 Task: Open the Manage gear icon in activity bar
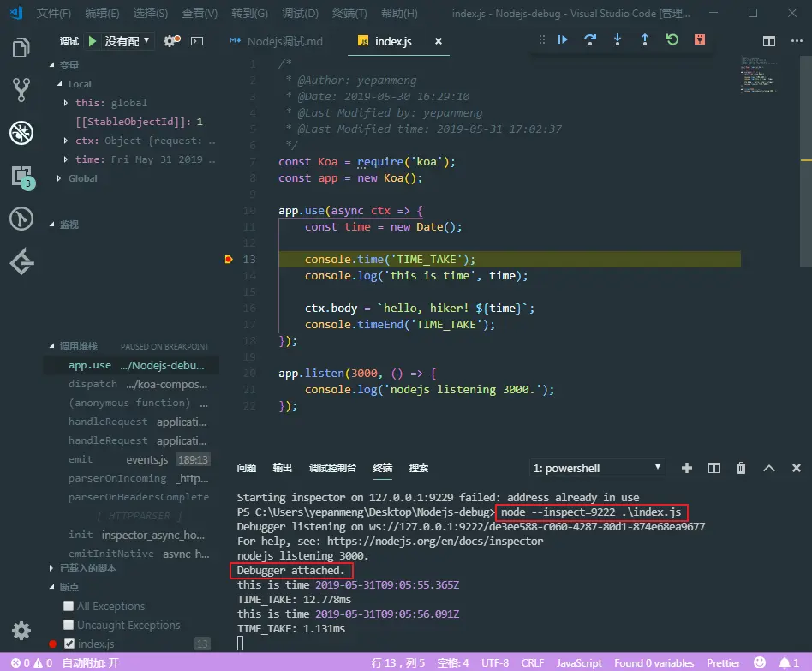[x=21, y=631]
